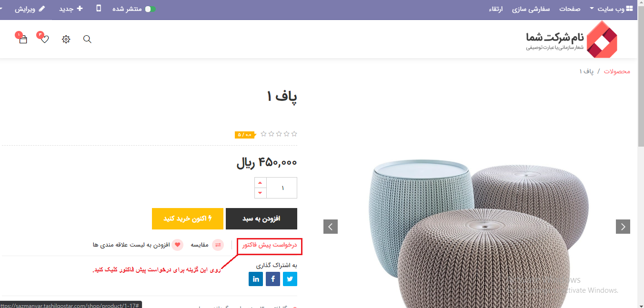Image resolution: width=644 pixels, height=308 pixels.
Task: Expand the وب سایت dropdown menu
Action: pos(611,9)
